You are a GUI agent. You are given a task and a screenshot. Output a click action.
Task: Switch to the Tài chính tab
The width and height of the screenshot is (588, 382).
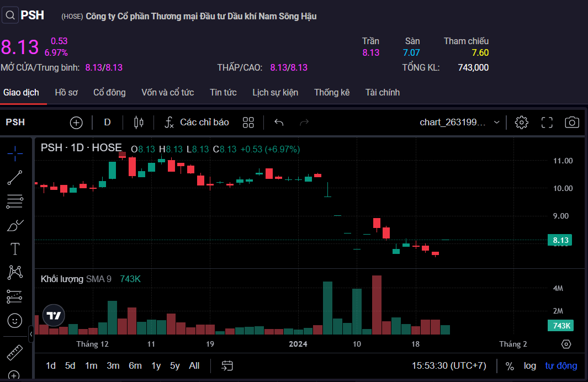click(382, 93)
